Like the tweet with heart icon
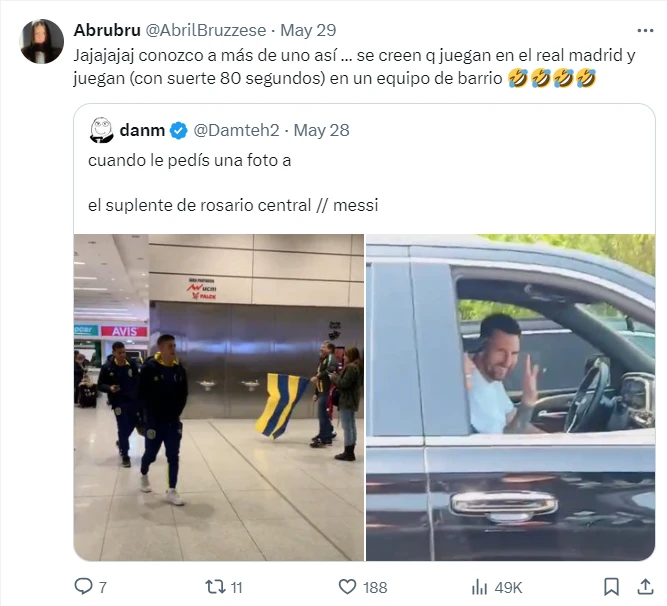The height and width of the screenshot is (606, 667). (x=347, y=587)
